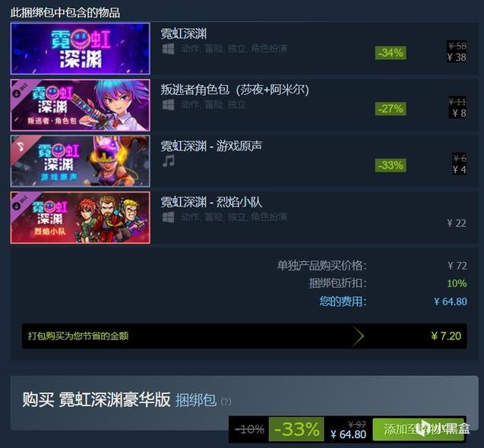
Task: Click the (?) help icon beside 捆绑包
Action: click(226, 402)
